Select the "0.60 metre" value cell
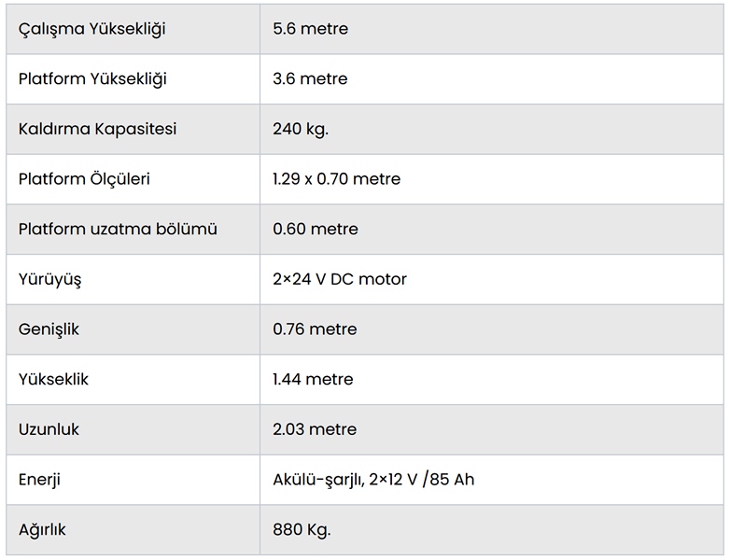 315,229
